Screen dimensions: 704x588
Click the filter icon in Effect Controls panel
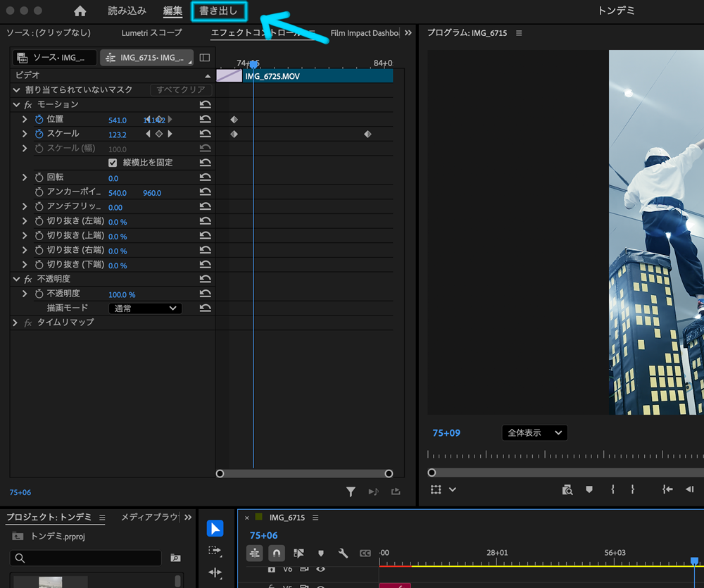pyautogui.click(x=351, y=492)
